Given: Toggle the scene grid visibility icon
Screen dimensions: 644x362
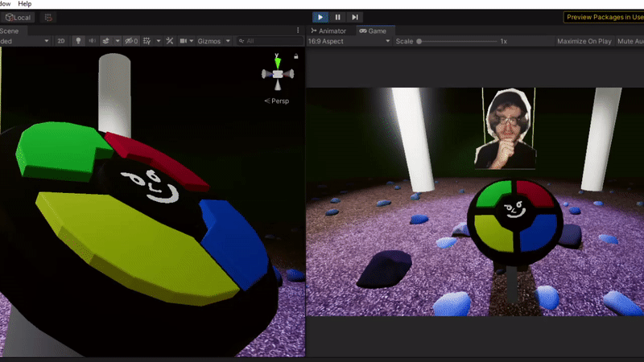Looking at the screenshot, I should (147, 41).
